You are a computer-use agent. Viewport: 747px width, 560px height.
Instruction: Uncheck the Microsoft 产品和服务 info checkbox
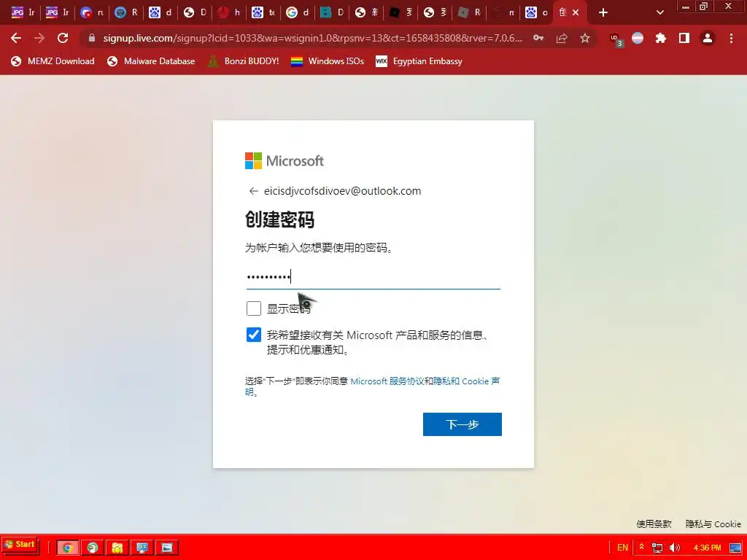(x=254, y=335)
